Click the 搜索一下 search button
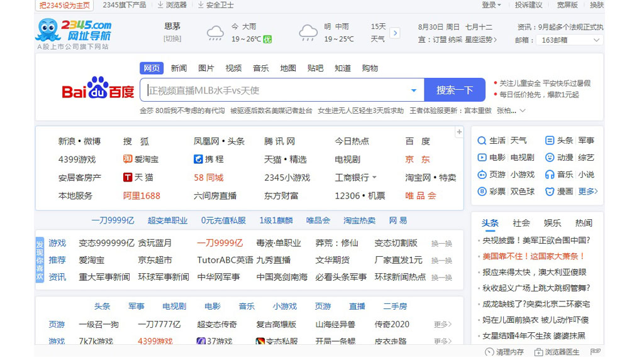Image resolution: width=644 pixels, height=358 pixels. pos(455,90)
